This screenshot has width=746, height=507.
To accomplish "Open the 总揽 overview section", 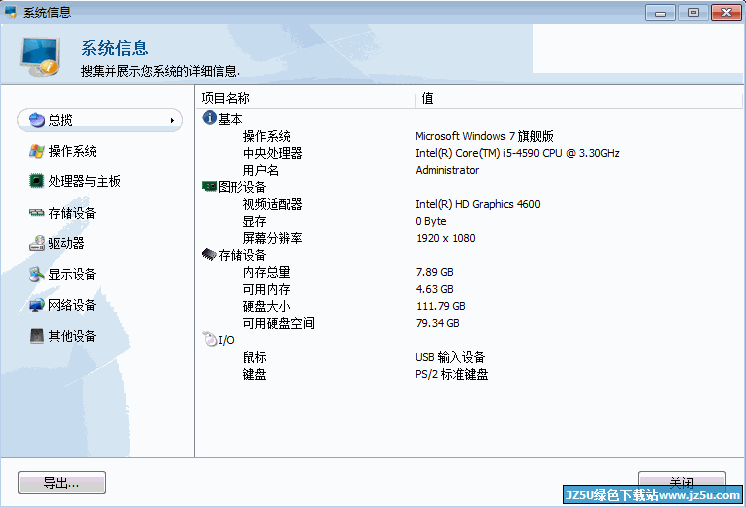I will point(100,120).
